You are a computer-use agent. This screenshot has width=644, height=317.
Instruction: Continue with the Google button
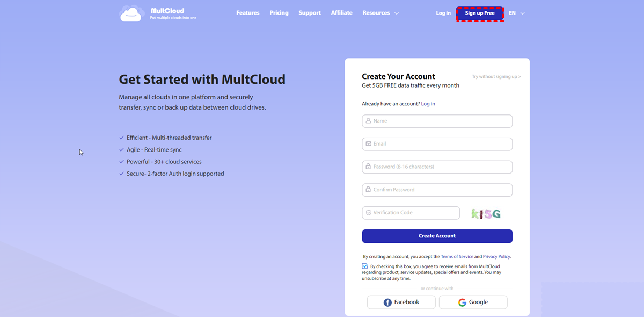473,302
